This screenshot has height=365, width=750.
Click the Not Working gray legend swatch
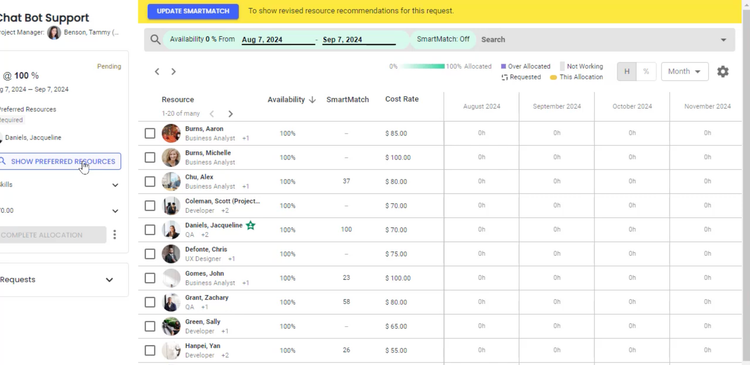click(562, 66)
